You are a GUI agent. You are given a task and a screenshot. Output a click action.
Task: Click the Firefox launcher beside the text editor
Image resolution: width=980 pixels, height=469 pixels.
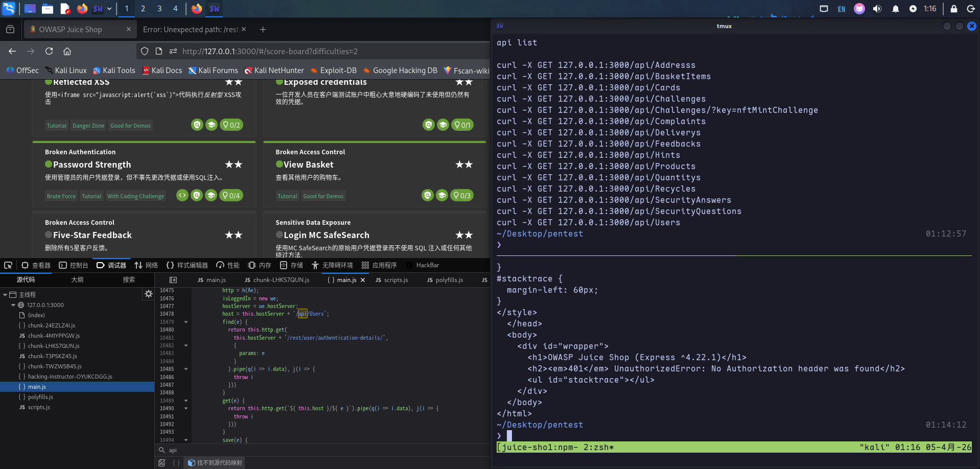point(82,9)
